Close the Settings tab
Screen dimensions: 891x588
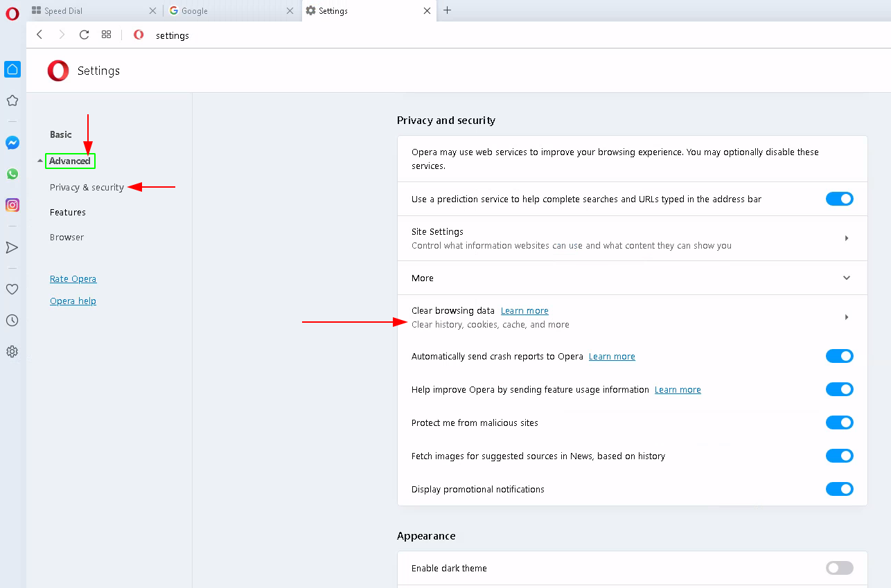click(x=427, y=11)
